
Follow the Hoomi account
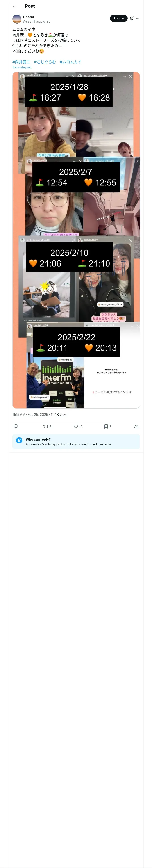click(119, 18)
